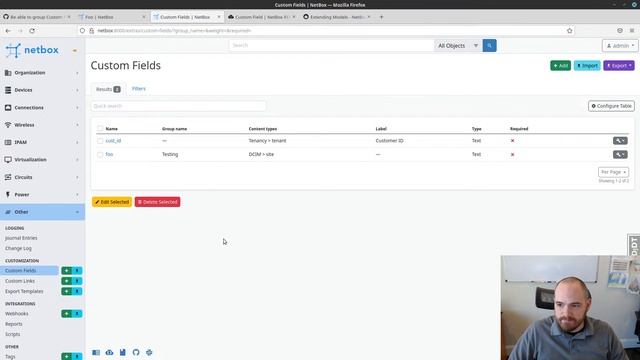Open the GitHub icon in the footer
640x360 pixels.
136,352
